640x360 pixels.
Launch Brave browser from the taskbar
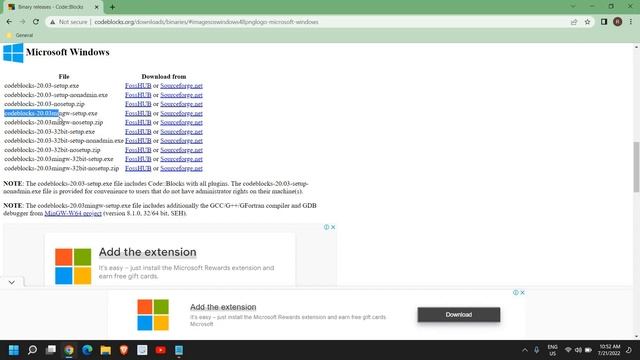point(124,350)
